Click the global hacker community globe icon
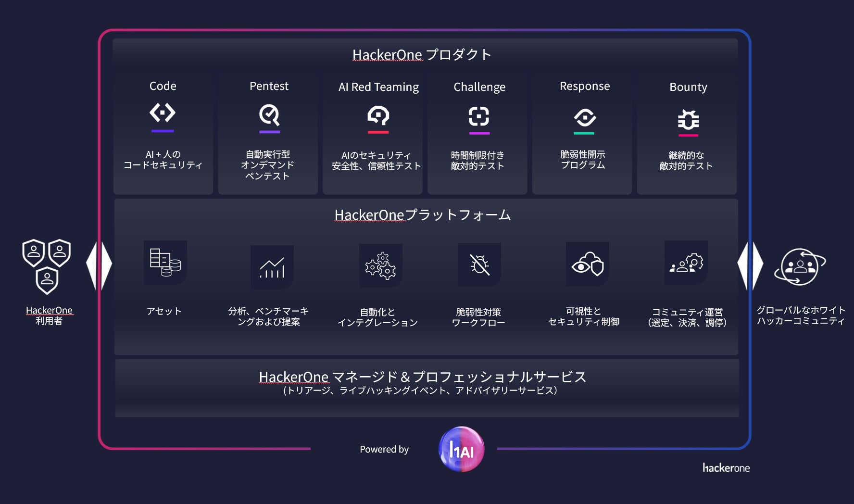This screenshot has height=504, width=854. pyautogui.click(x=800, y=267)
